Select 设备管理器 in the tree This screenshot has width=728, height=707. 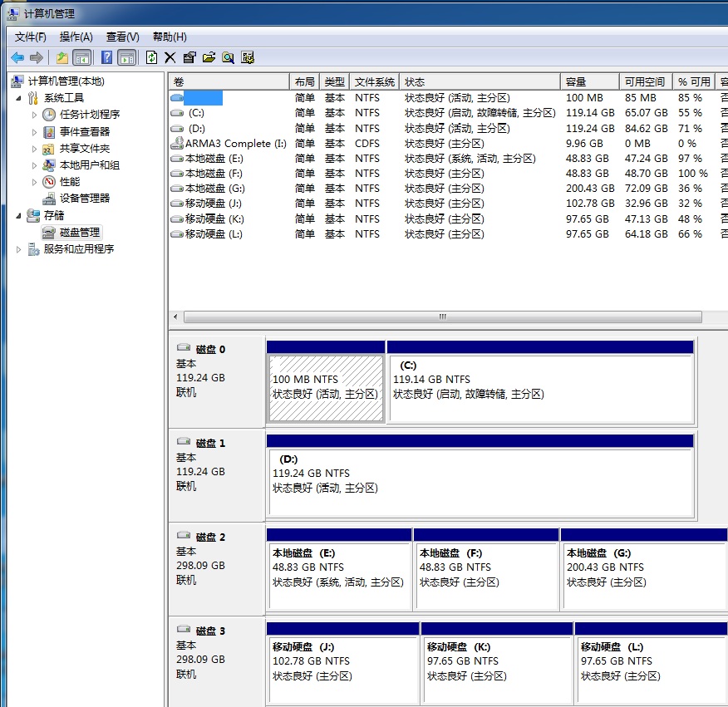(85, 199)
